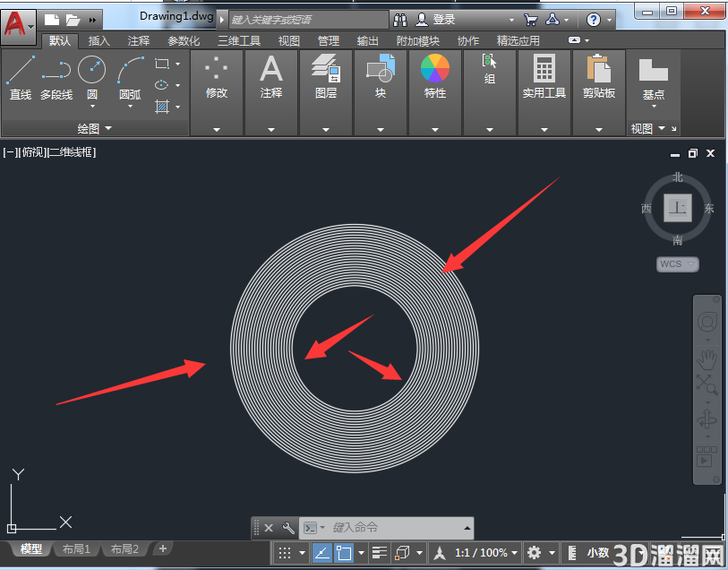Open the 附加模块 ribbon tab
Screen dimensions: 728x570
pyautogui.click(x=418, y=41)
